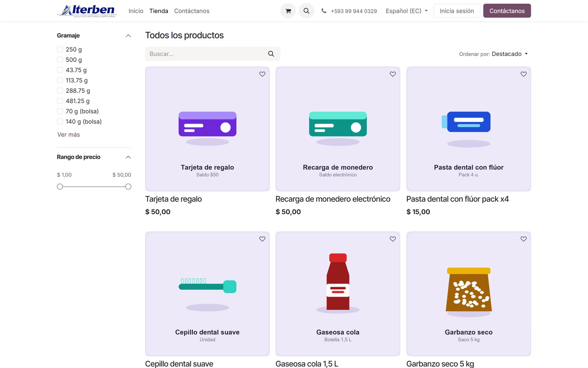Open Contáctanos in the navigation menu
The height and width of the screenshot is (368, 588).
pyautogui.click(x=192, y=11)
